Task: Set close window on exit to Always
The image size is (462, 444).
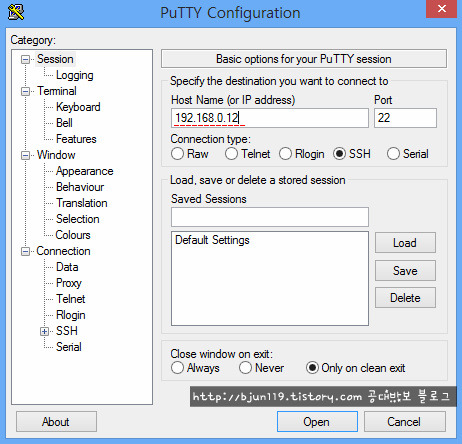Action: [x=177, y=368]
